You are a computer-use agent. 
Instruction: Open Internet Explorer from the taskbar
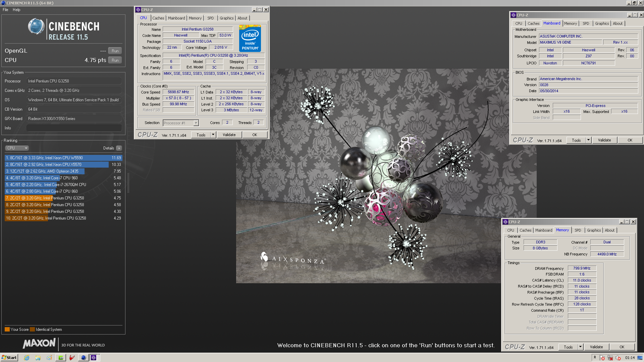pyautogui.click(x=27, y=358)
